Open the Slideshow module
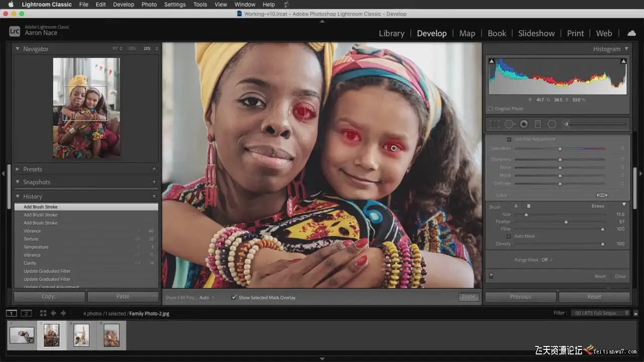The height and width of the screenshot is (362, 644). [536, 33]
